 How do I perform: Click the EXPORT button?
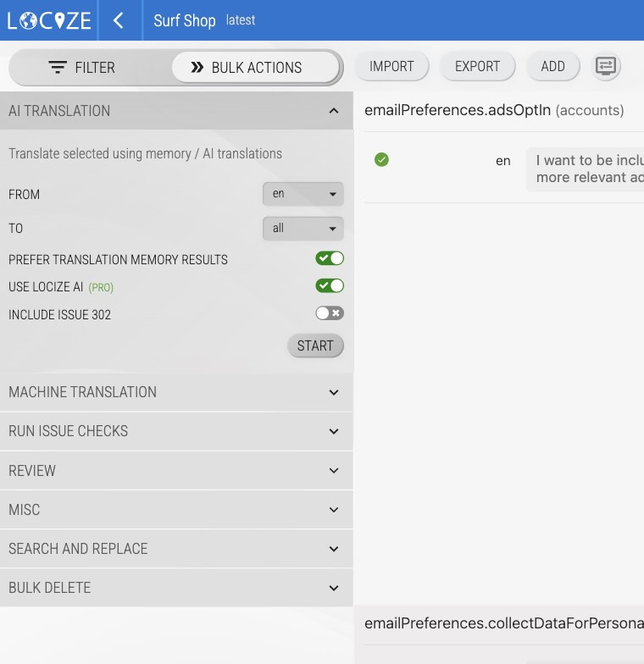[477, 66]
